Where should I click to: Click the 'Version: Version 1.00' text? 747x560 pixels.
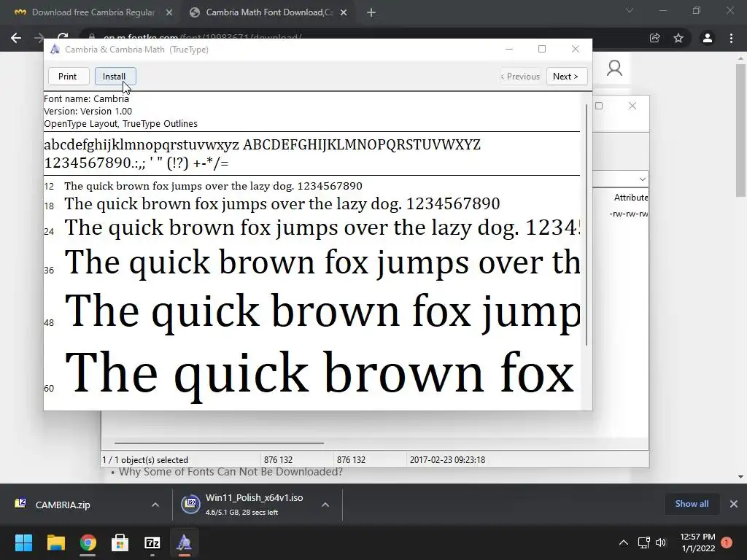(88, 112)
